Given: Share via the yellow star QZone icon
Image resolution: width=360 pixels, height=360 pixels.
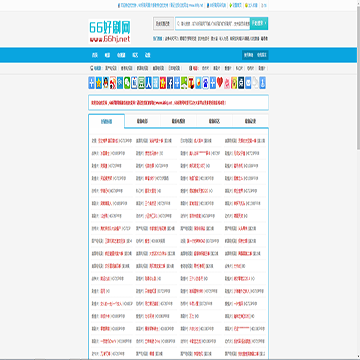Looking at the screenshot, I should [99, 83].
